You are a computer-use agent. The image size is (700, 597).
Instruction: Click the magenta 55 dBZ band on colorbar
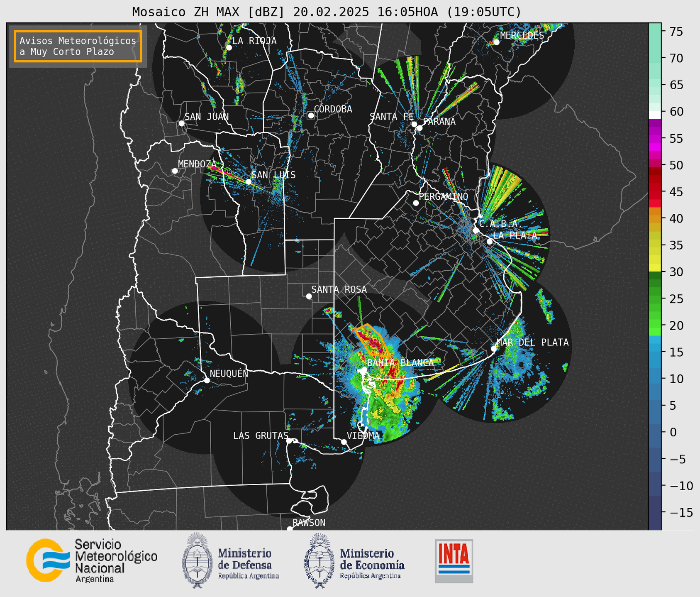click(655, 138)
